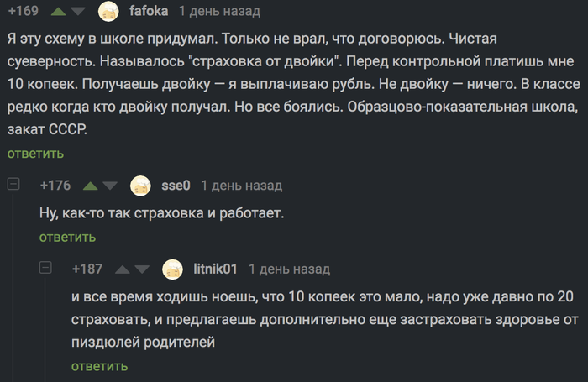Open litnik01's user profile

point(215,269)
